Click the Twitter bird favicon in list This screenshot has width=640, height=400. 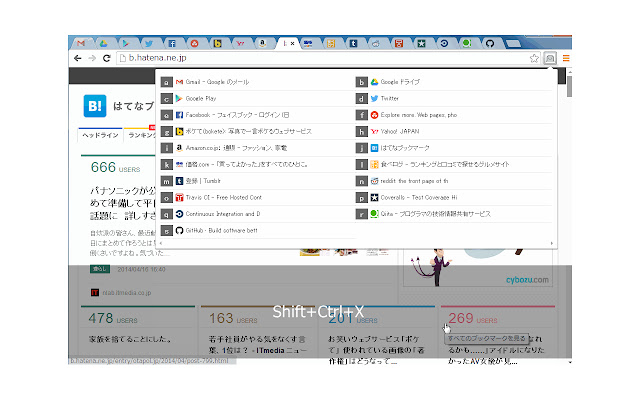coord(374,98)
